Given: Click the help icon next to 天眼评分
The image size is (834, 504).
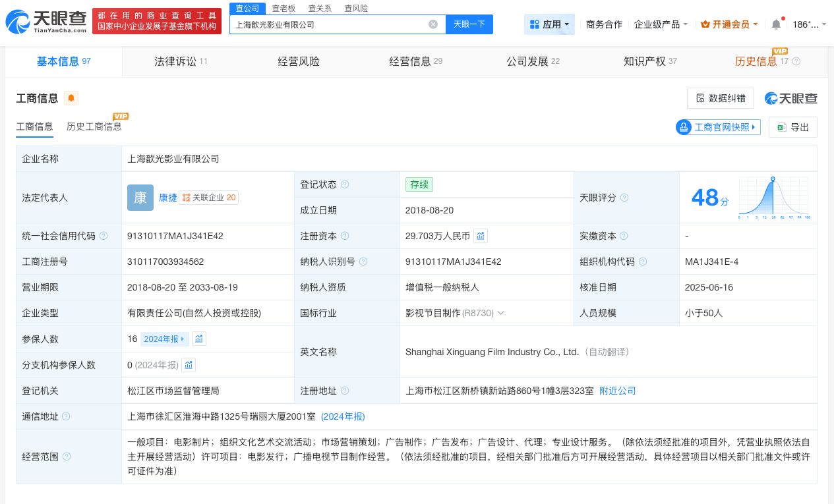Looking at the screenshot, I should tap(624, 198).
